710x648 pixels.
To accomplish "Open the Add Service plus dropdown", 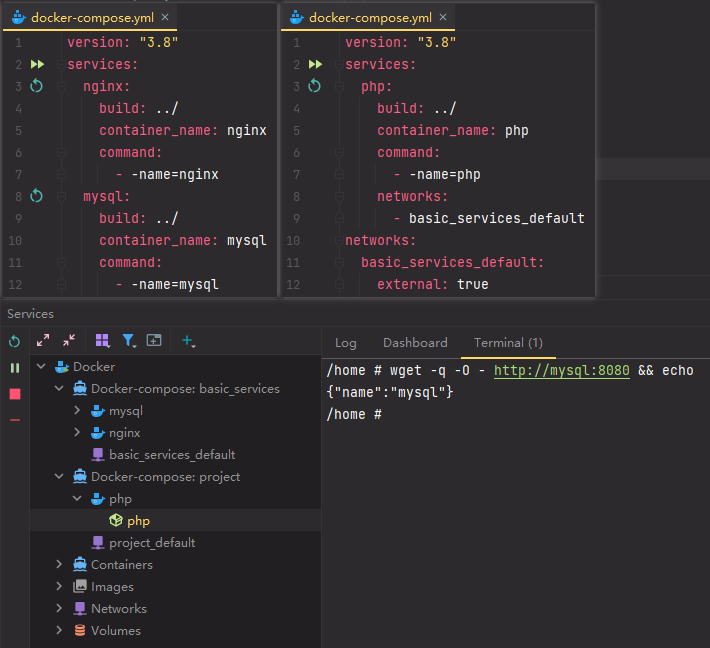I will tap(188, 340).
